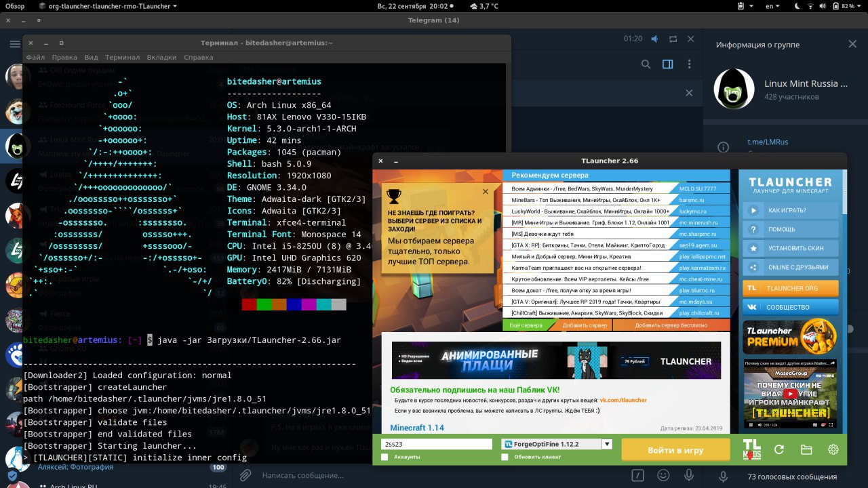Open the clock Вс, 22 сентября 20:02
The width and height of the screenshot is (868, 488).
412,6
